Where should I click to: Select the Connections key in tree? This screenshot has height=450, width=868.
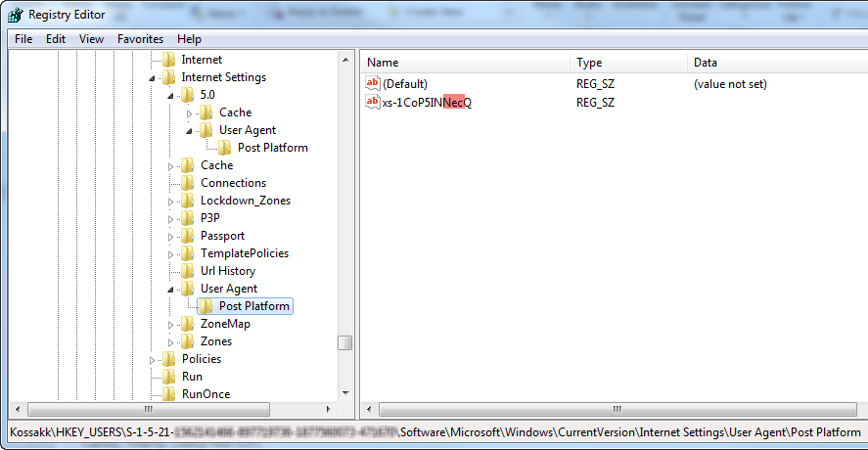coord(233,183)
